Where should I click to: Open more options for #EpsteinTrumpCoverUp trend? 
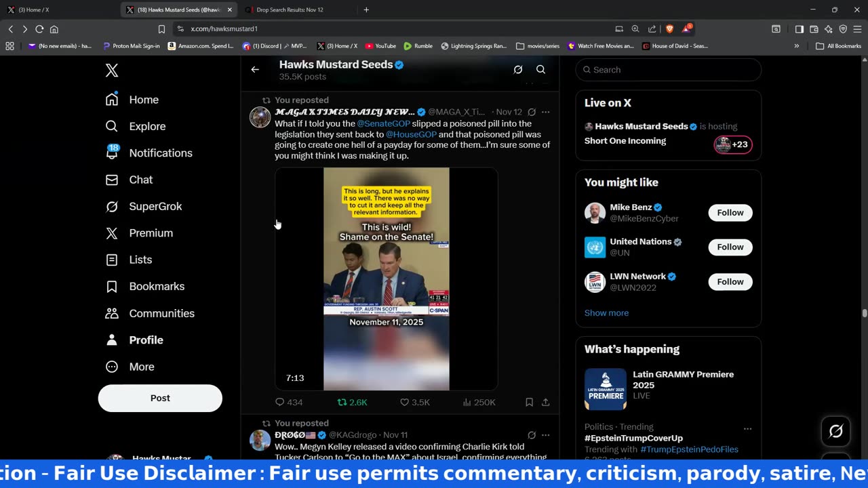tap(747, 428)
